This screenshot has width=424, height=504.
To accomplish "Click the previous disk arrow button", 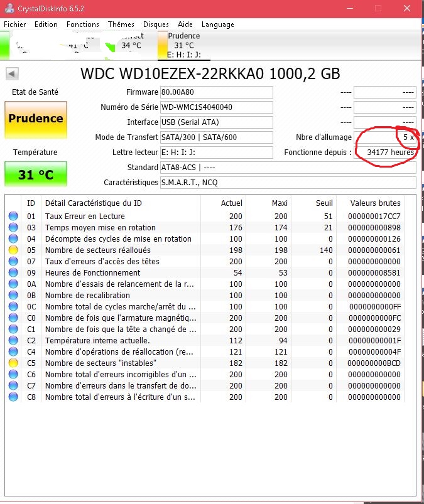I will coord(12,73).
